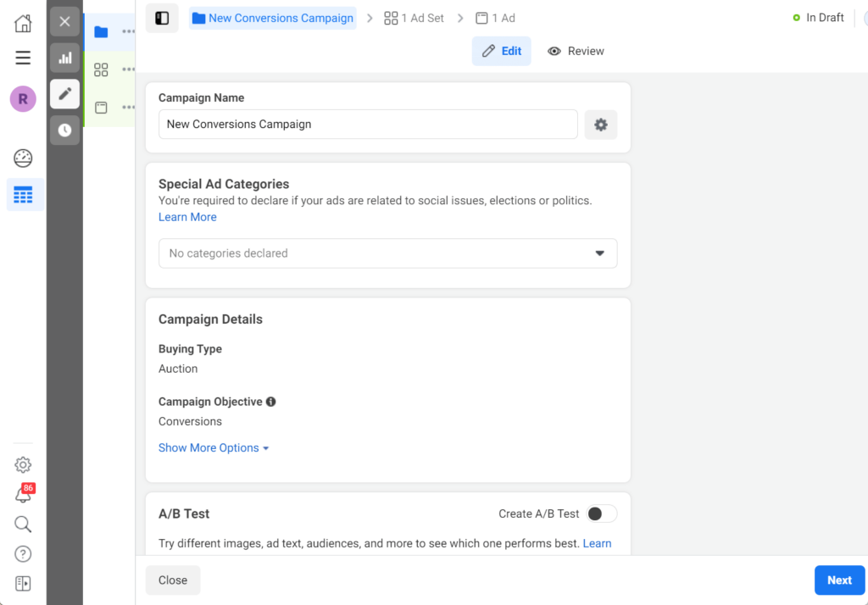
Task: Close the editor with the X icon
Action: [x=64, y=21]
